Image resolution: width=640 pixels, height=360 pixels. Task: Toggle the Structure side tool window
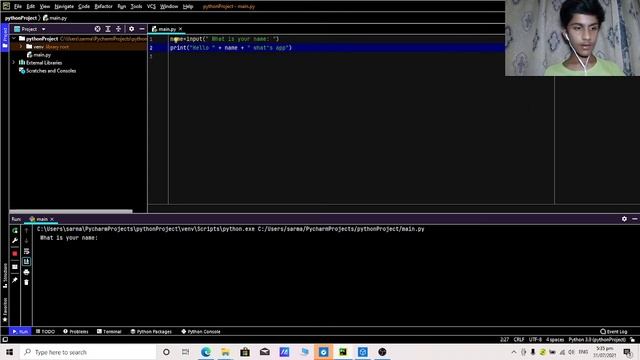5,276
